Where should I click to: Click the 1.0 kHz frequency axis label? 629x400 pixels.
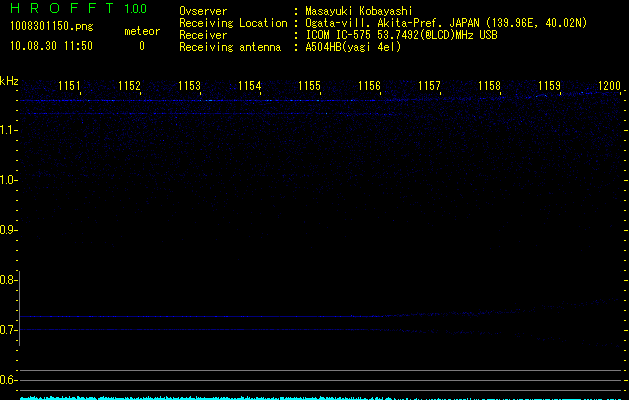(8, 180)
